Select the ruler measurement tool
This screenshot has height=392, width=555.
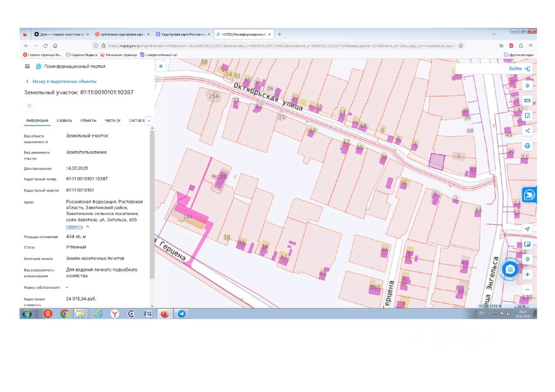(528, 101)
